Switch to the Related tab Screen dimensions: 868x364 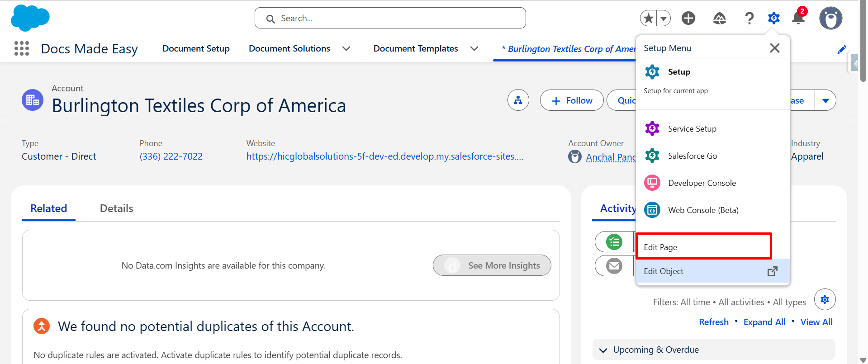pos(49,208)
